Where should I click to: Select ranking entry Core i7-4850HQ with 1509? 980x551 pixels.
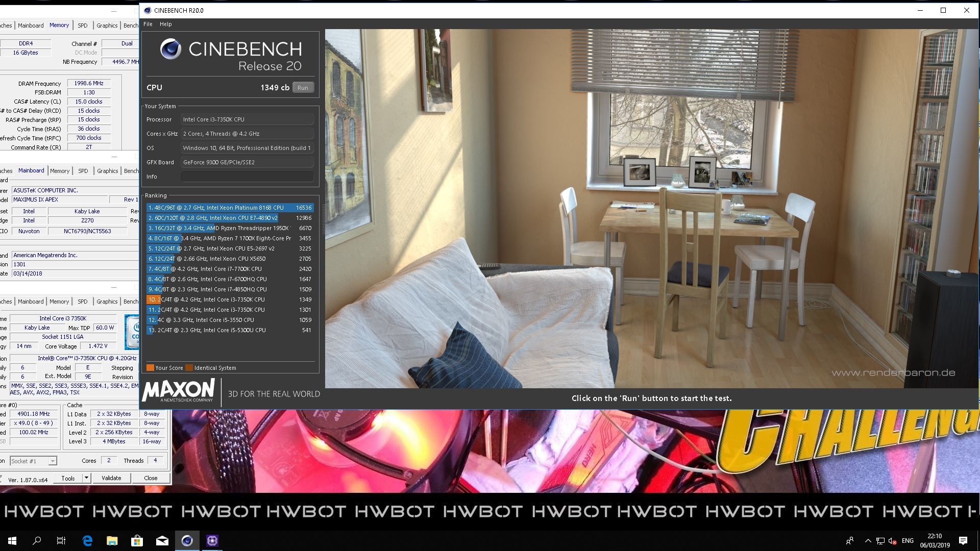tap(230, 289)
